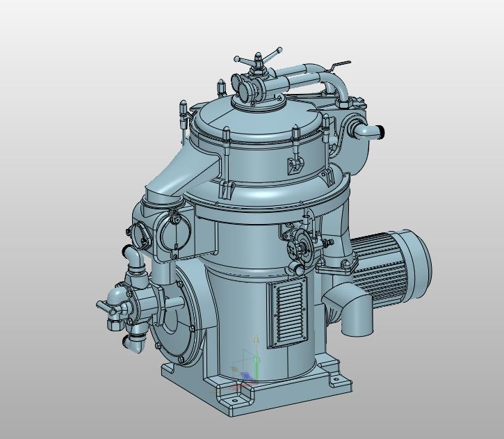The image size is (504, 439).
Task: Select the finned electric motor on the model
Action: (x=391, y=269)
